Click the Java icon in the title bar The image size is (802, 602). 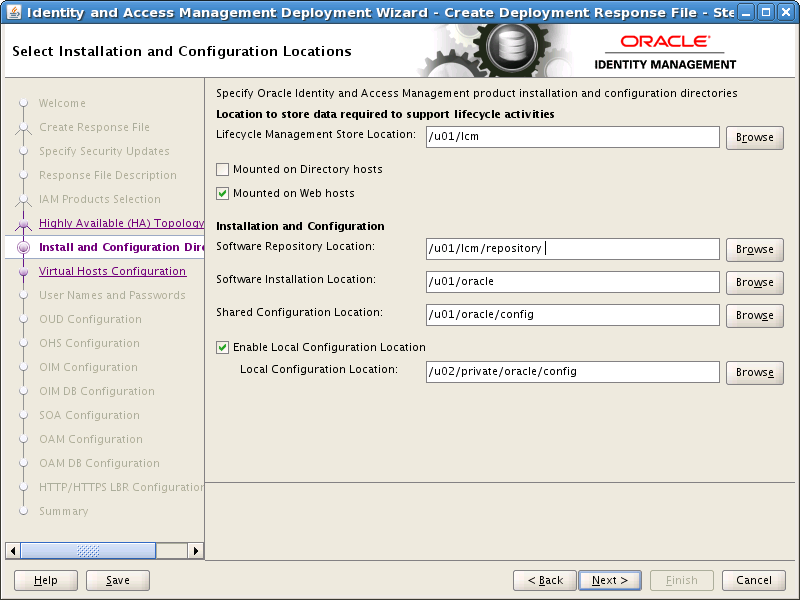pos(14,12)
